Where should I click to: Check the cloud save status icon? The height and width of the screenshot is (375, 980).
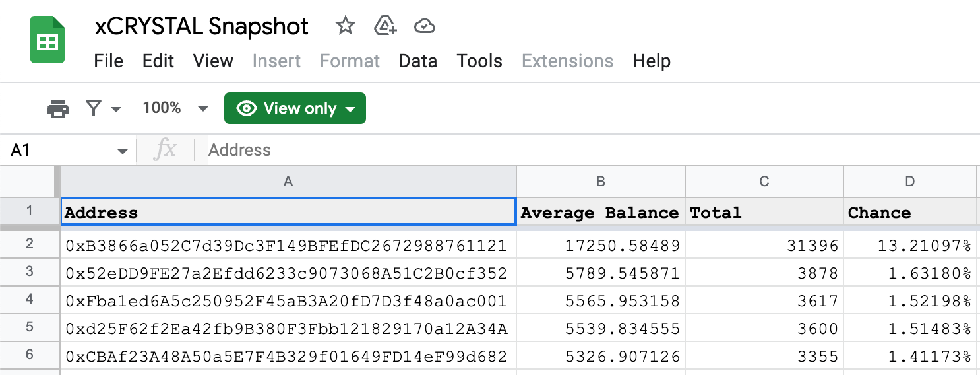tap(425, 26)
